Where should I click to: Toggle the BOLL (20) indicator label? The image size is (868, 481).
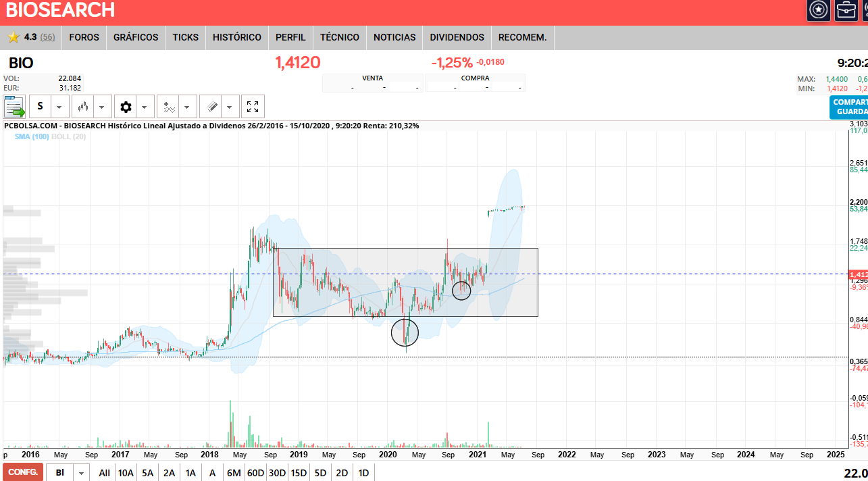(x=68, y=136)
